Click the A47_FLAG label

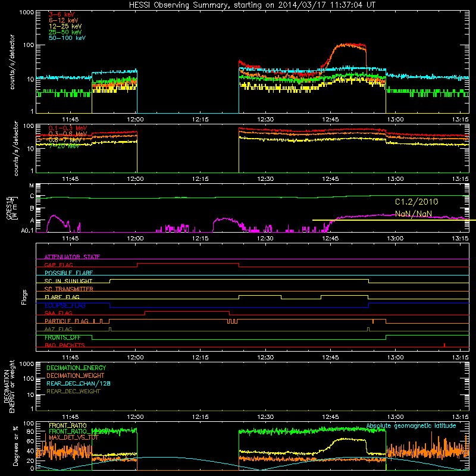point(58,329)
